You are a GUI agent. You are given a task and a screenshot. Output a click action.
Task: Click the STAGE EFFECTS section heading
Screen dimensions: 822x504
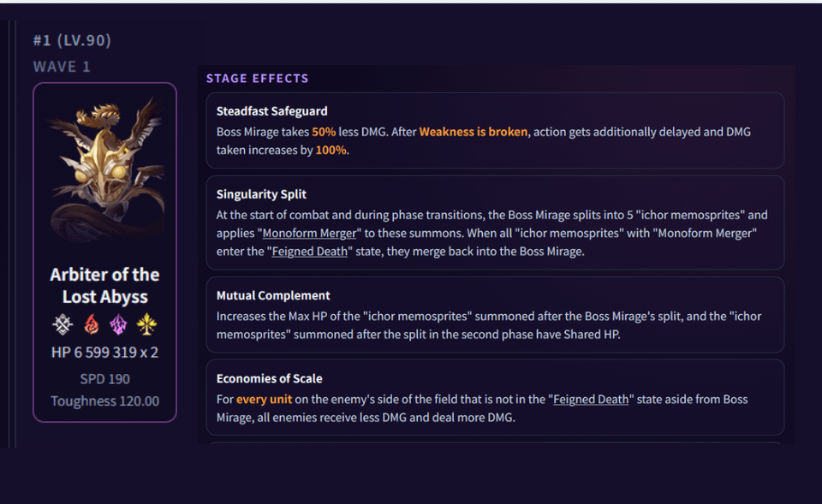click(258, 79)
